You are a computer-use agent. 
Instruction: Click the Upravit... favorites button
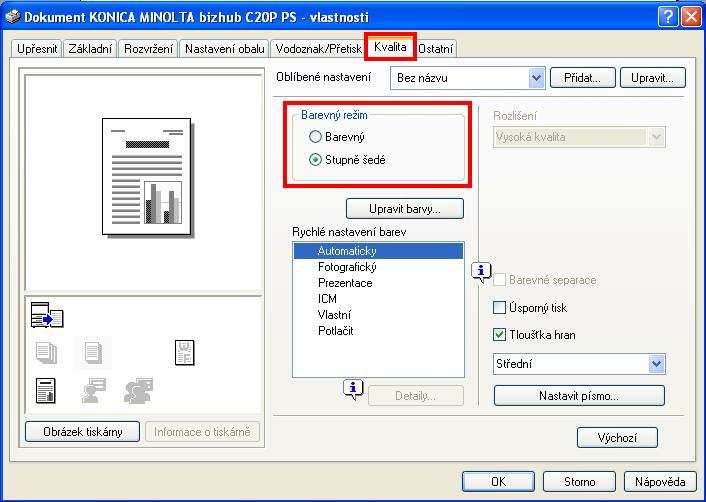click(652, 78)
